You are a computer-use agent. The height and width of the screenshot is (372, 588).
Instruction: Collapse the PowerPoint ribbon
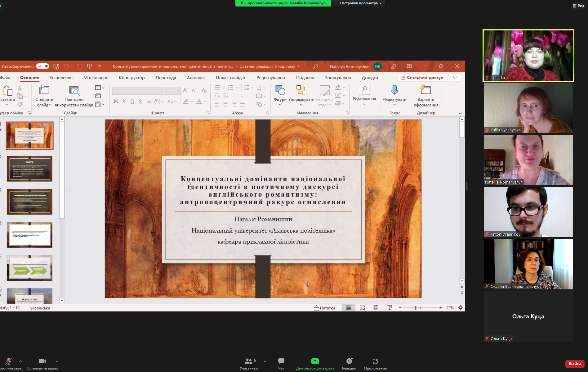pyautogui.click(x=460, y=113)
